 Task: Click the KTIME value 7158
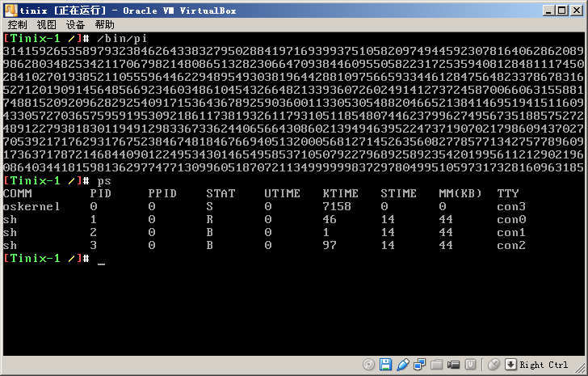337,206
